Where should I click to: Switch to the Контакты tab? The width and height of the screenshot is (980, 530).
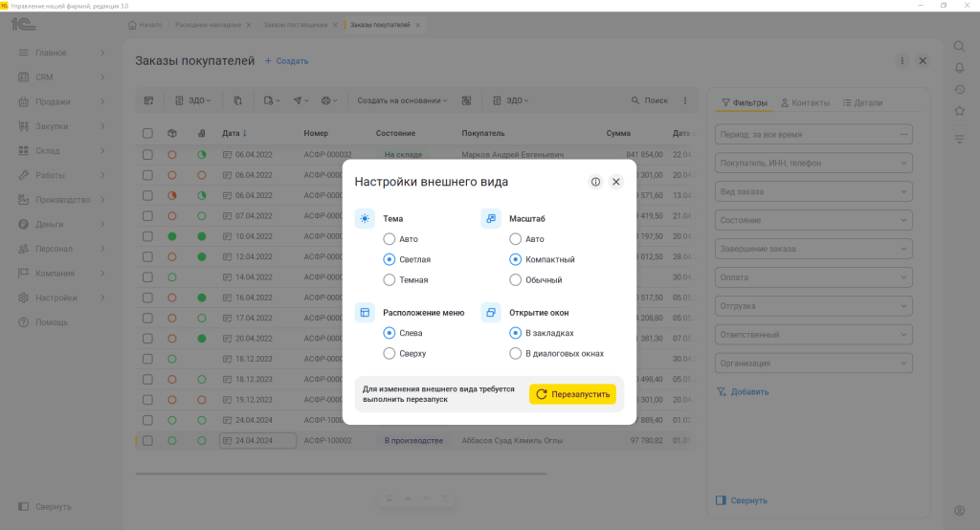coord(805,103)
